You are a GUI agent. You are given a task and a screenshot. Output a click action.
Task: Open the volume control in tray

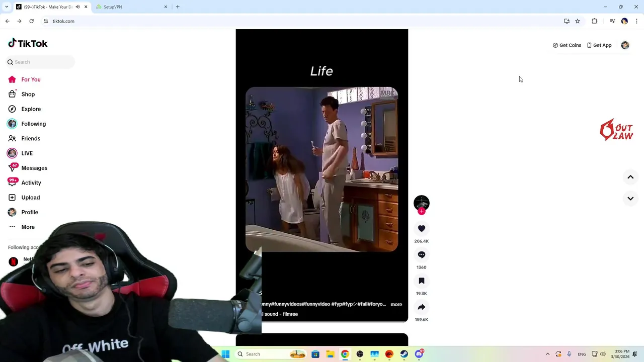point(603,354)
